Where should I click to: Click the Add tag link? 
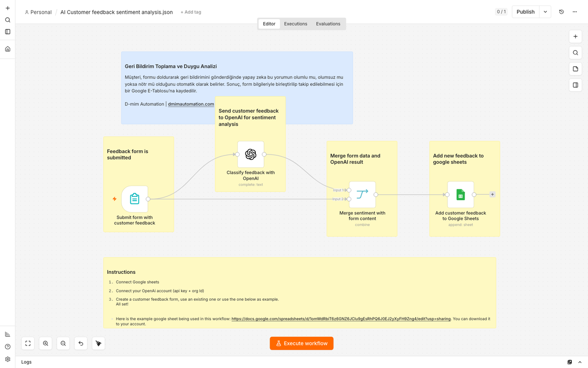[191, 12]
